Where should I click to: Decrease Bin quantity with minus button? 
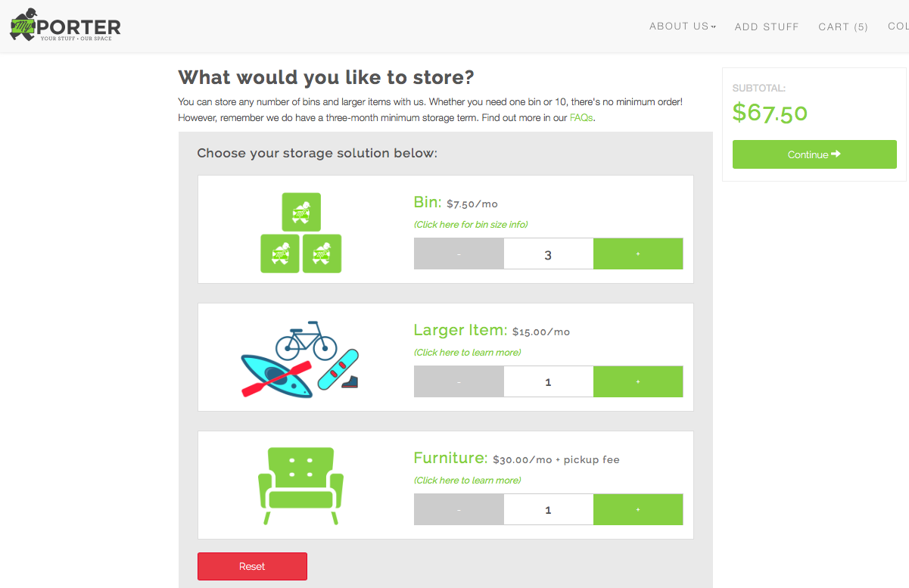[459, 254]
